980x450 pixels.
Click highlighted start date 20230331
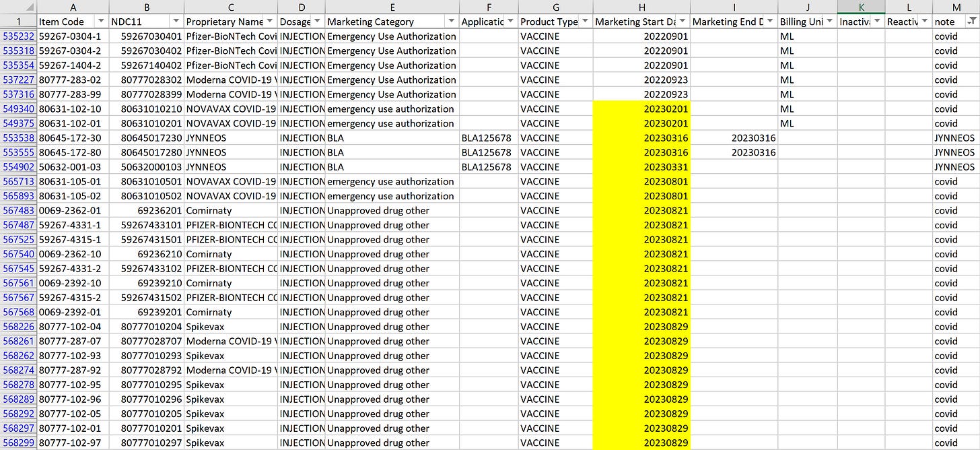641,167
